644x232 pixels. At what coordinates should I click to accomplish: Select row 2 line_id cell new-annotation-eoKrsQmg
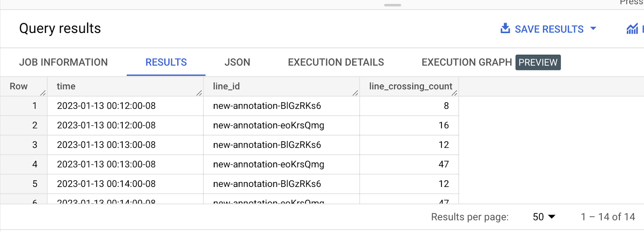pyautogui.click(x=268, y=125)
